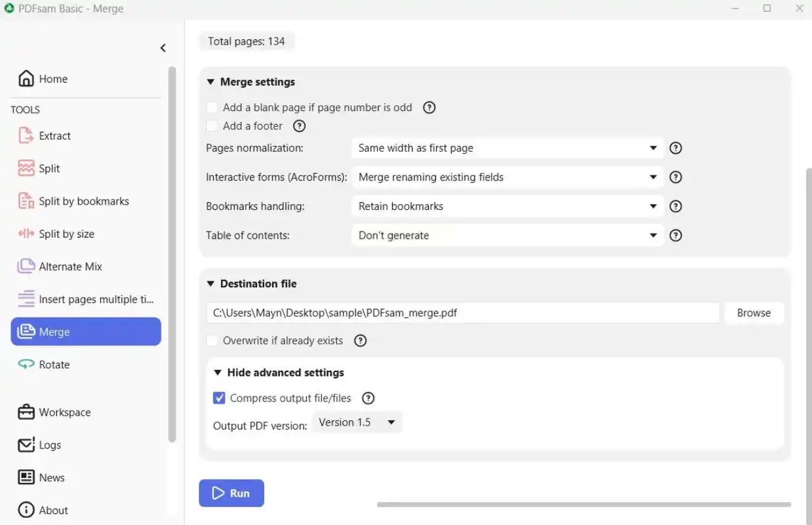This screenshot has width=812, height=525.
Task: Uncheck Compress output file/files
Action: (220, 398)
